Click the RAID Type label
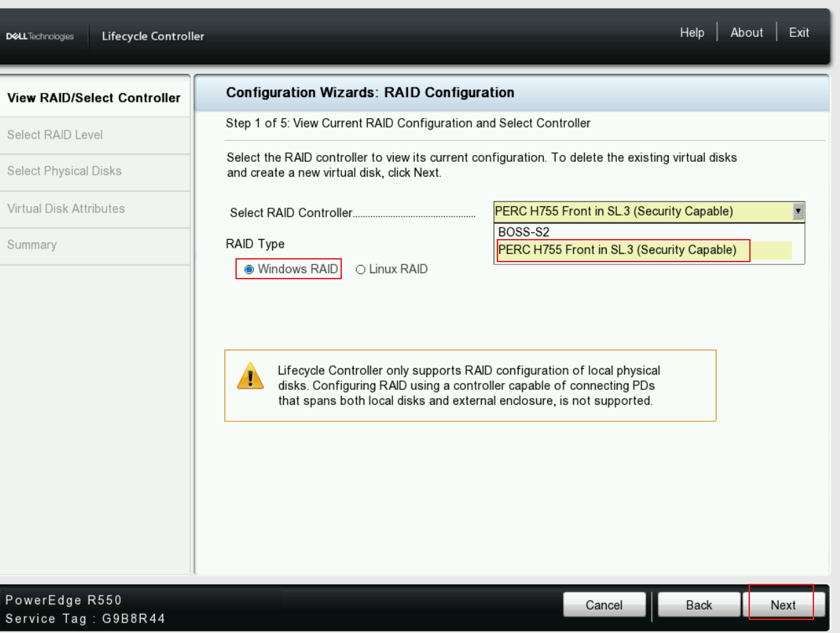The width and height of the screenshot is (840, 633). pyautogui.click(x=255, y=244)
